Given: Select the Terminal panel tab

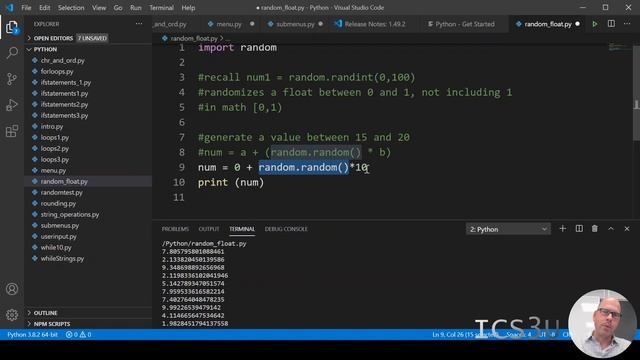Looking at the screenshot, I should point(242,229).
